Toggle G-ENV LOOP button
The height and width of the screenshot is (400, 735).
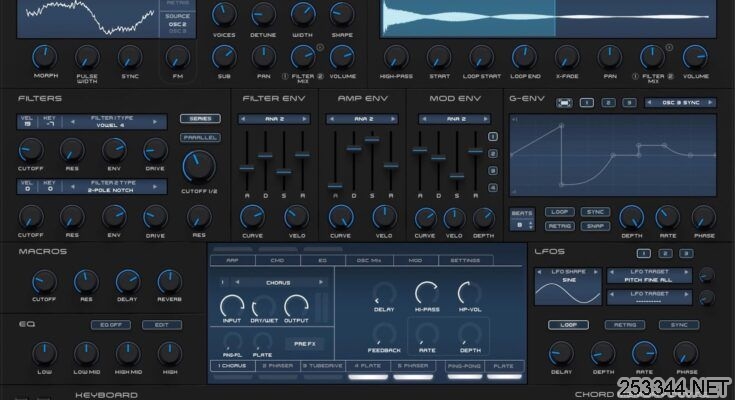[x=559, y=212]
